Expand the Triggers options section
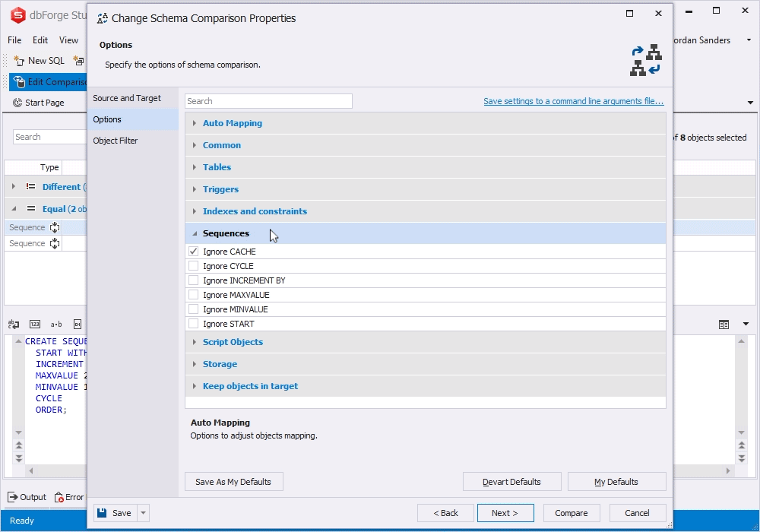 click(195, 189)
